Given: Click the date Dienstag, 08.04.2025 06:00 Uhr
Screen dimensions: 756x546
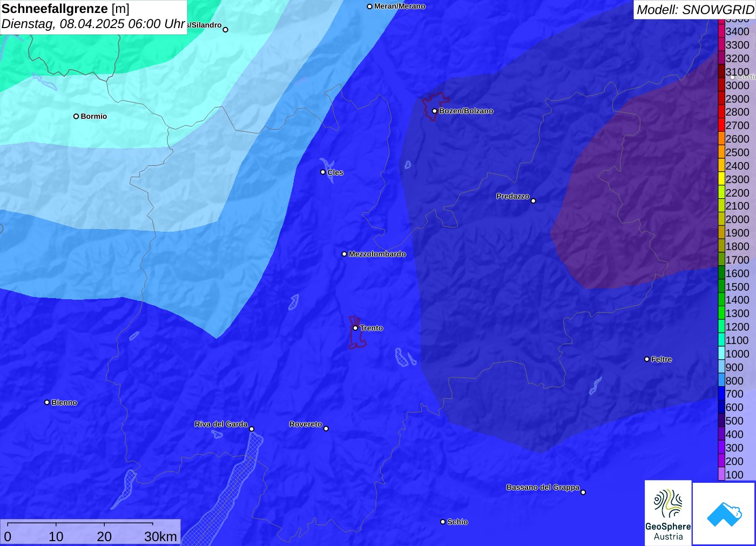Looking at the screenshot, I should click(x=93, y=24).
